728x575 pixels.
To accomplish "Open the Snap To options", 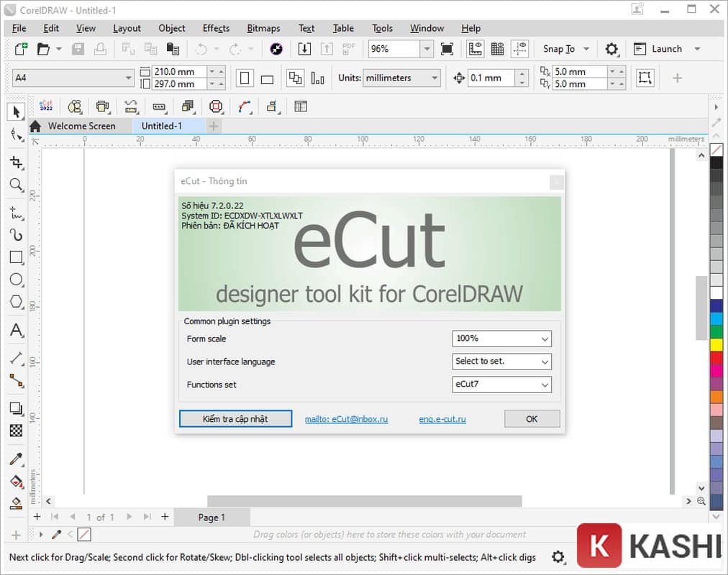I will pyautogui.click(x=565, y=48).
